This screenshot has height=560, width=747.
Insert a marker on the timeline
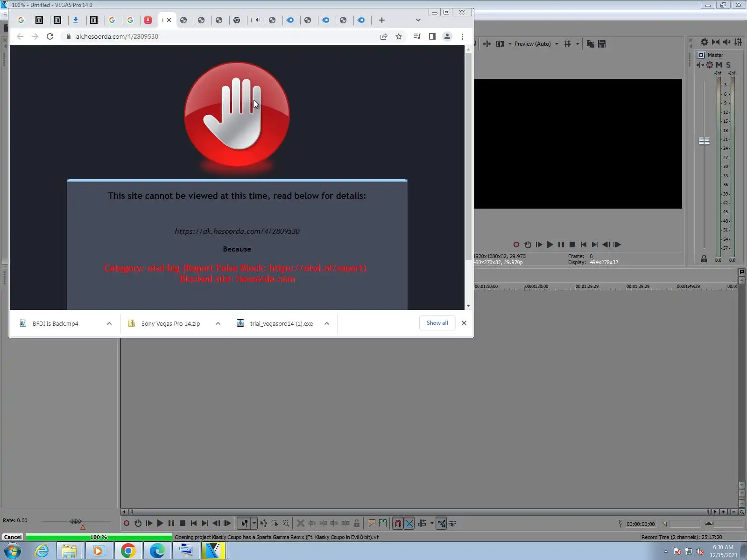click(372, 524)
